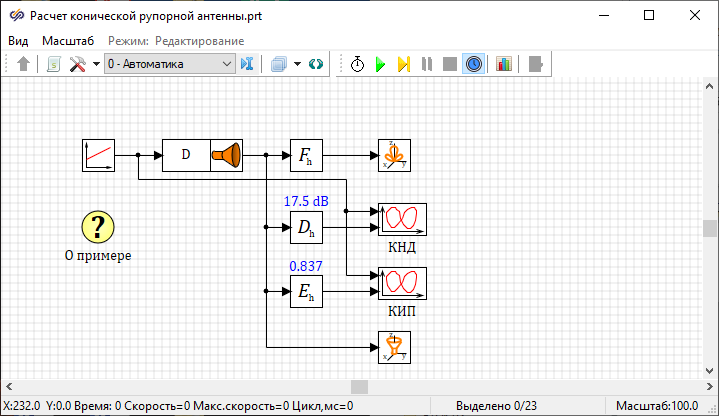Expand the windows stack dropdown arrow
This screenshot has width=719, height=416.
click(x=297, y=64)
